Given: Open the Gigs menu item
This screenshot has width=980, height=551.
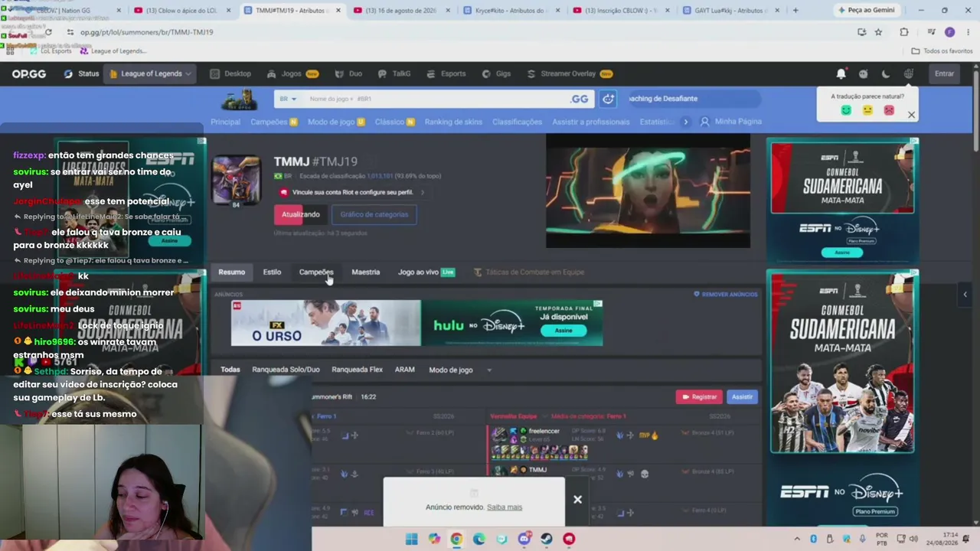Looking at the screenshot, I should 496,73.
